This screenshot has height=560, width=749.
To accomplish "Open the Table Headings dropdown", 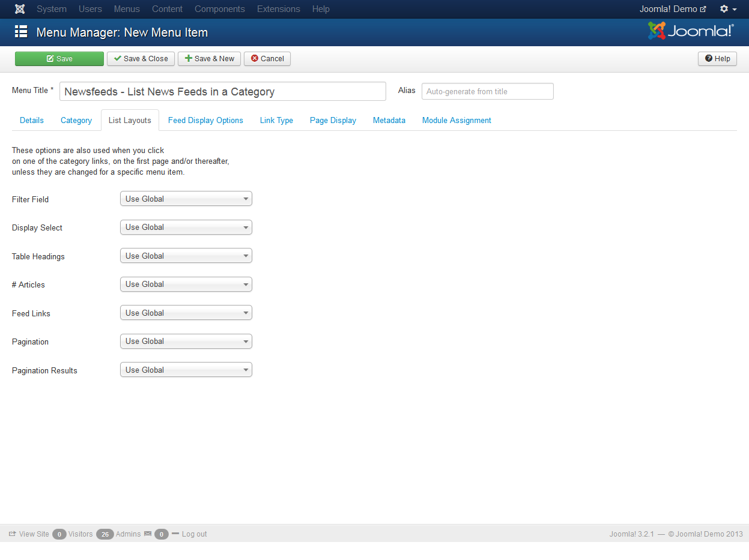I will point(186,256).
